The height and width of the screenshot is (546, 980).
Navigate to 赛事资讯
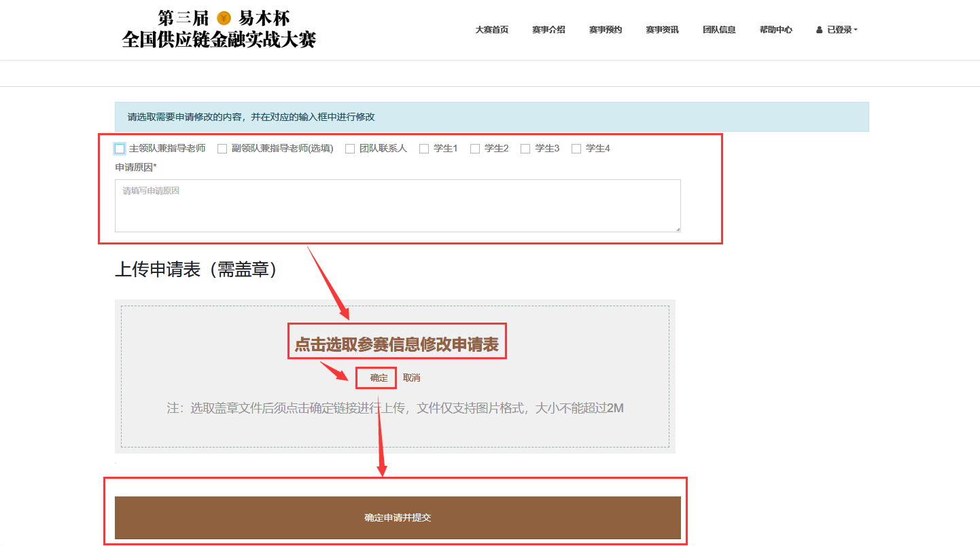(x=662, y=30)
